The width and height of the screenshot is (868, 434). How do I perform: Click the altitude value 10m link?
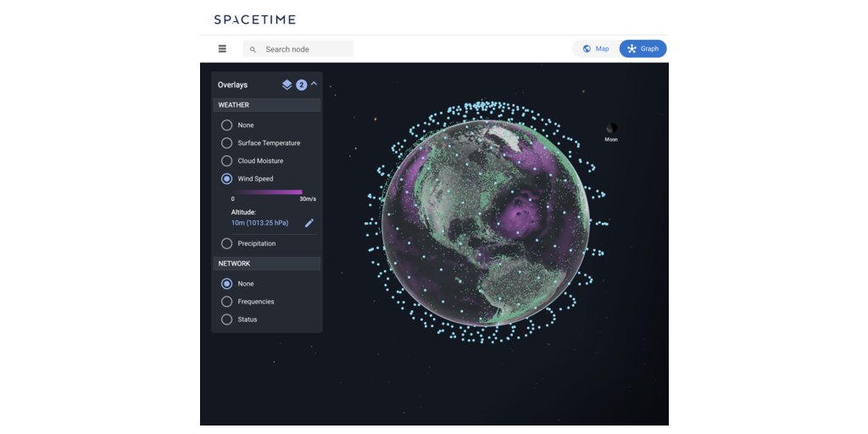click(x=259, y=223)
